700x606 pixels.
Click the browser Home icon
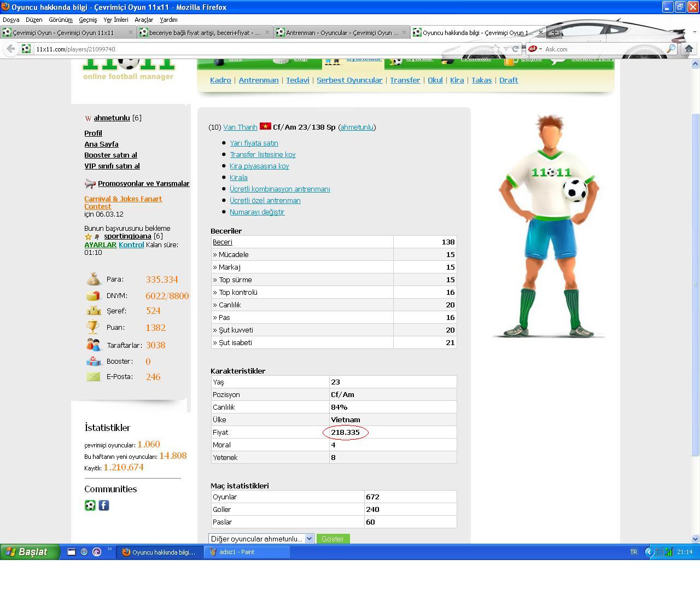click(x=689, y=49)
